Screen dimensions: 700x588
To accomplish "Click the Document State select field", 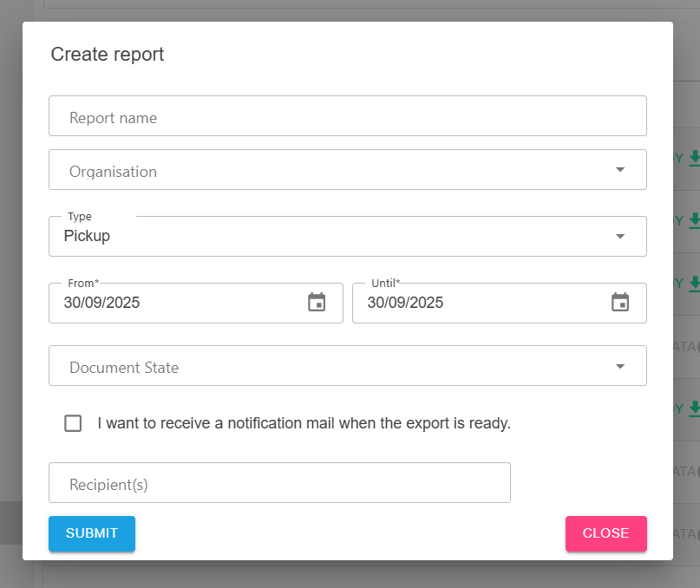I will [330, 366].
